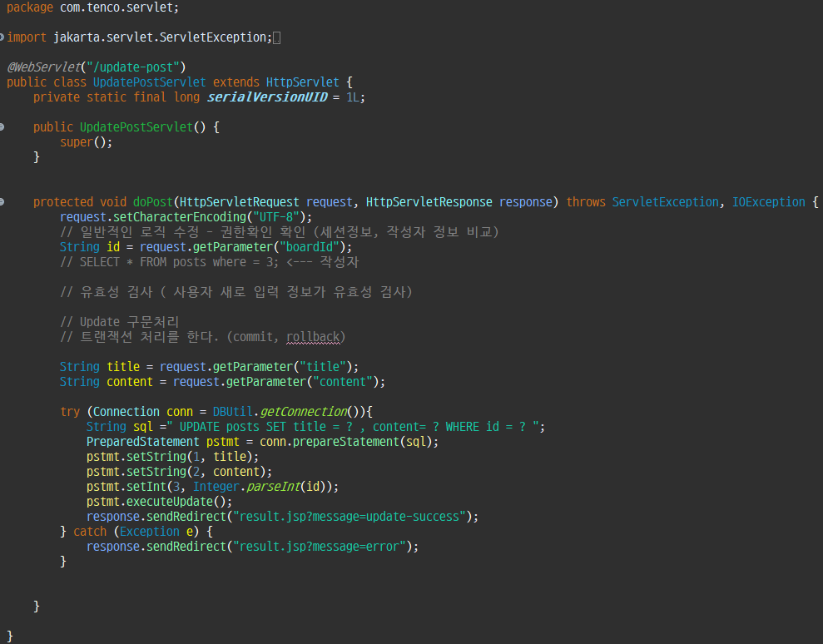Click the '@WebServlet' annotation
Image resolution: width=823 pixels, height=644 pixels.
coord(44,67)
